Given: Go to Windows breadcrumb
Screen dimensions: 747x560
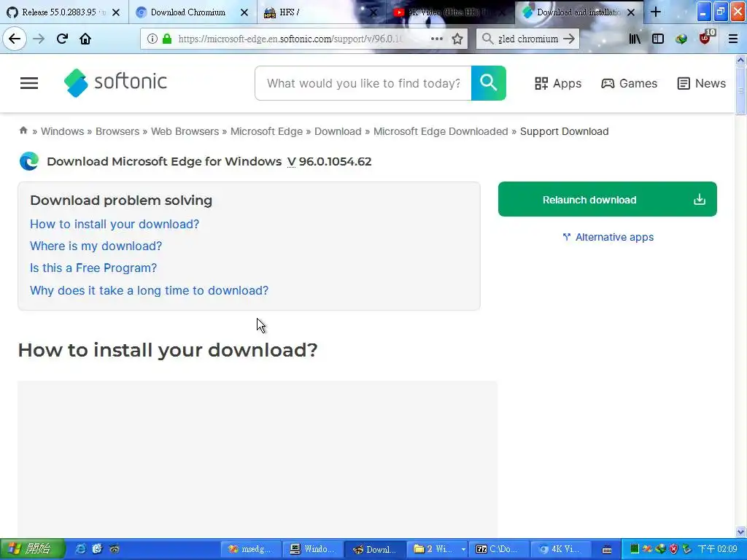Looking at the screenshot, I should click(63, 131).
